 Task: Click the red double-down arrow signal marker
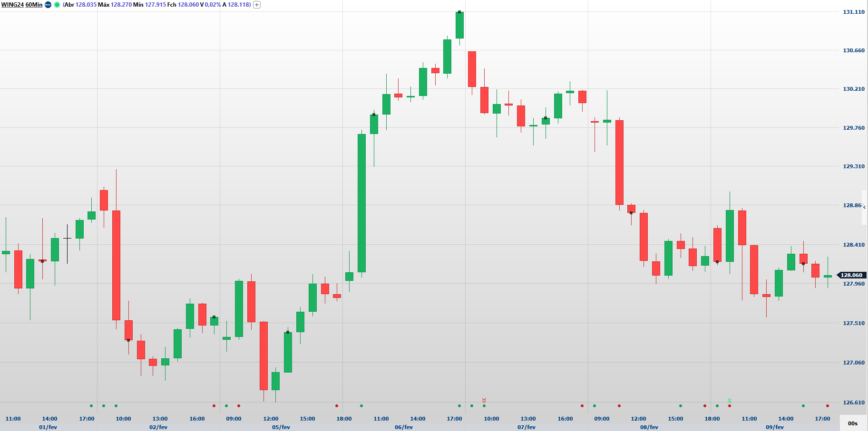tap(484, 400)
